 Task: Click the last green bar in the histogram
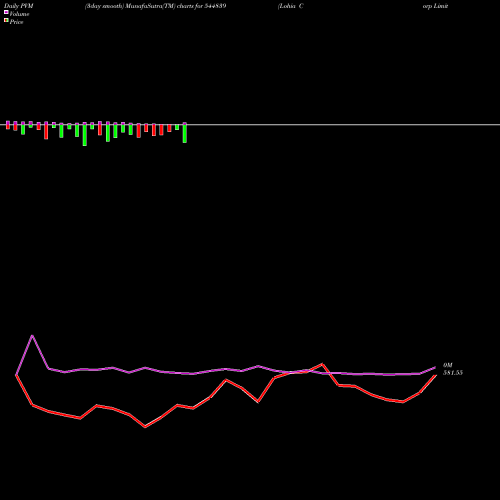pyautogui.click(x=185, y=134)
